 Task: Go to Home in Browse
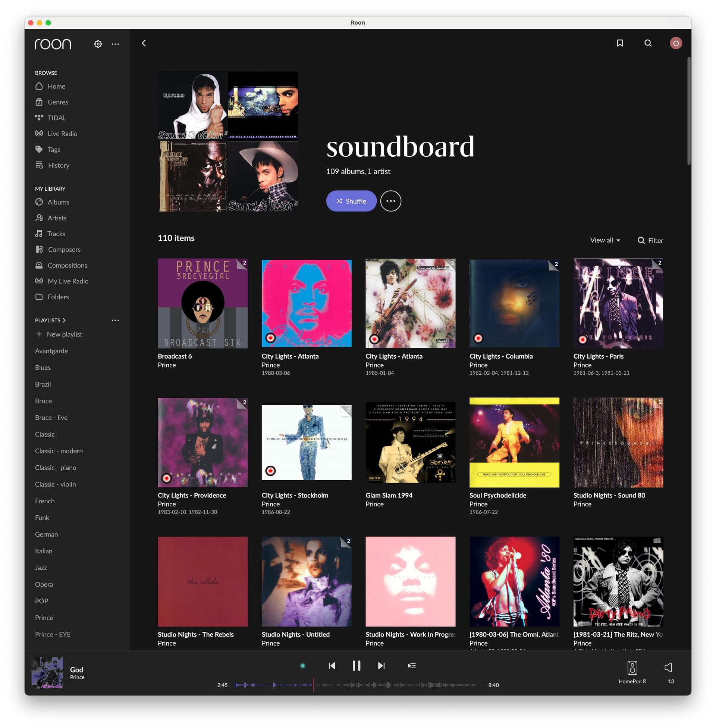point(56,86)
